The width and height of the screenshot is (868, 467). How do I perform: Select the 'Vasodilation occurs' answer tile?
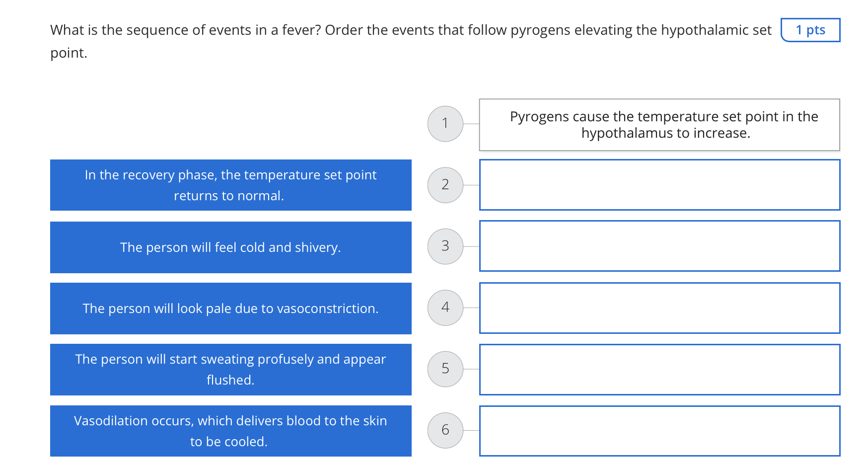point(230,431)
